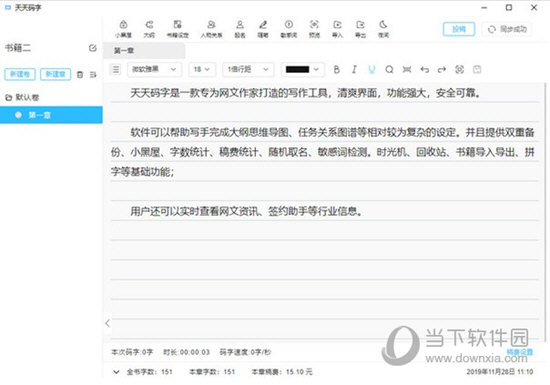
Task: Click the redo arrow
Action: tap(442, 69)
